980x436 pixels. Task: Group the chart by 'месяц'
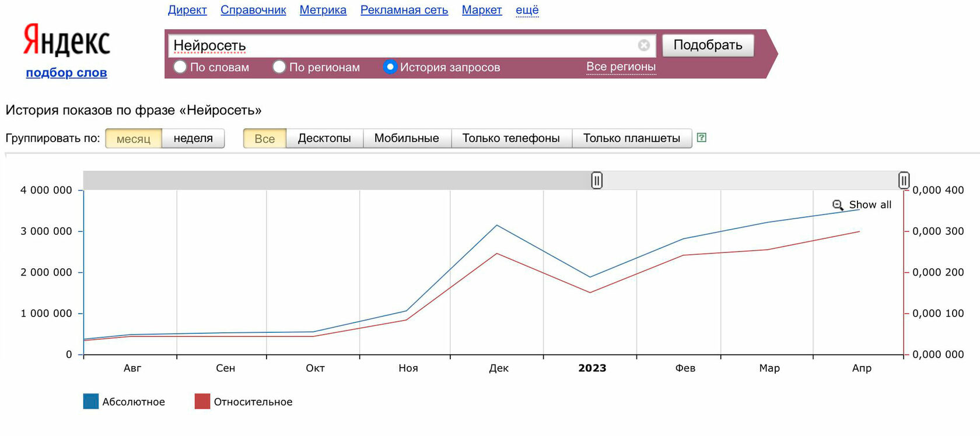134,139
